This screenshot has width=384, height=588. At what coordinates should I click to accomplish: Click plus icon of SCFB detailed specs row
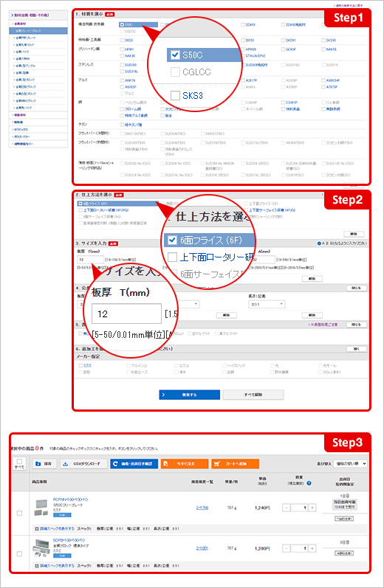37,566
